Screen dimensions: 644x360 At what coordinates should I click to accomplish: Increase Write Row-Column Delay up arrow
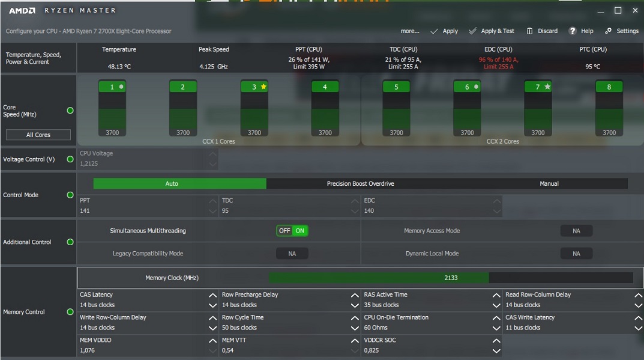(212, 317)
